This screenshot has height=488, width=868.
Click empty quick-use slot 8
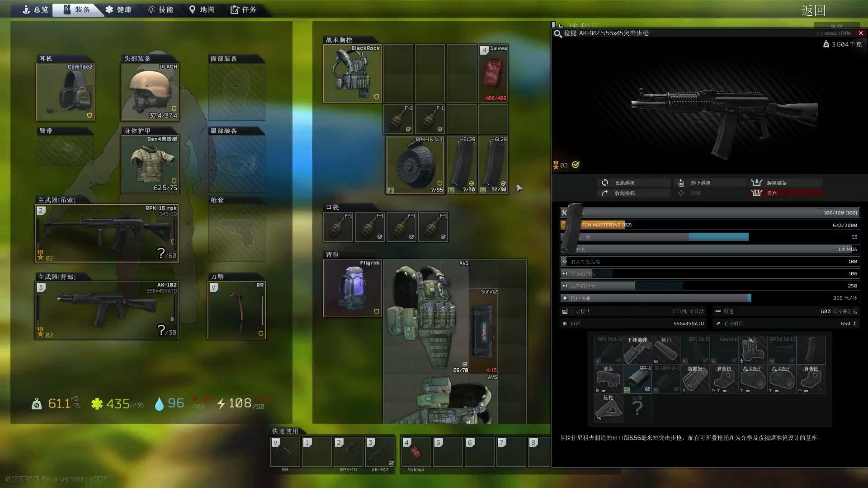539,451
